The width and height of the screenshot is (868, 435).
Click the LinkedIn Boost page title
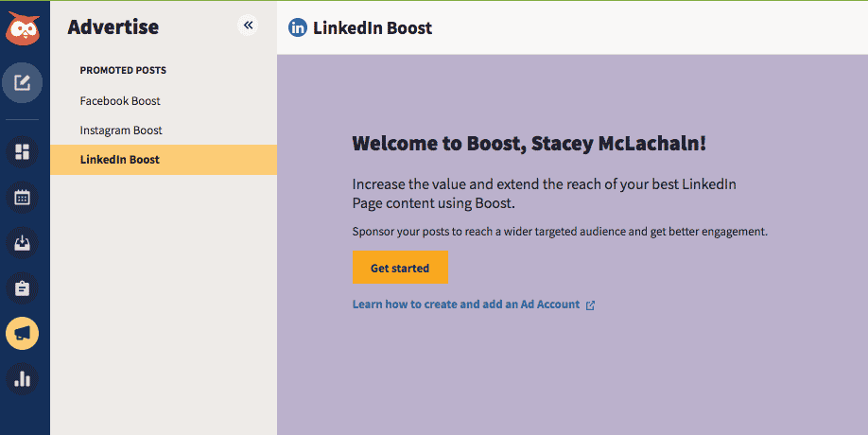373,27
